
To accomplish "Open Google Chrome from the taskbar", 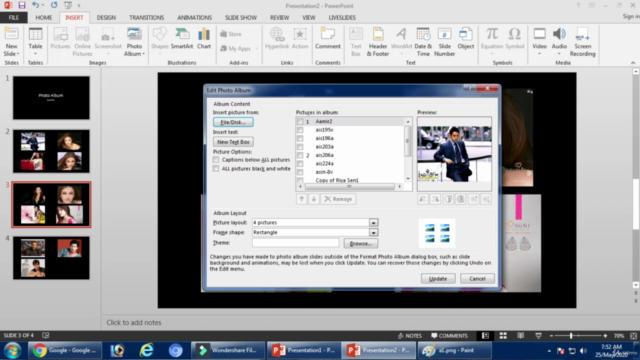I will (x=65, y=350).
